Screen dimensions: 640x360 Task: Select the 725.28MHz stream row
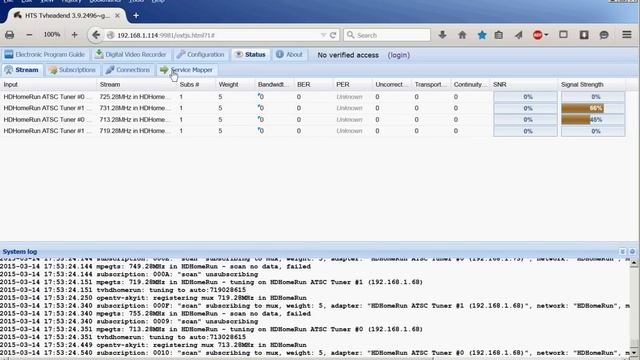[x=313, y=97]
